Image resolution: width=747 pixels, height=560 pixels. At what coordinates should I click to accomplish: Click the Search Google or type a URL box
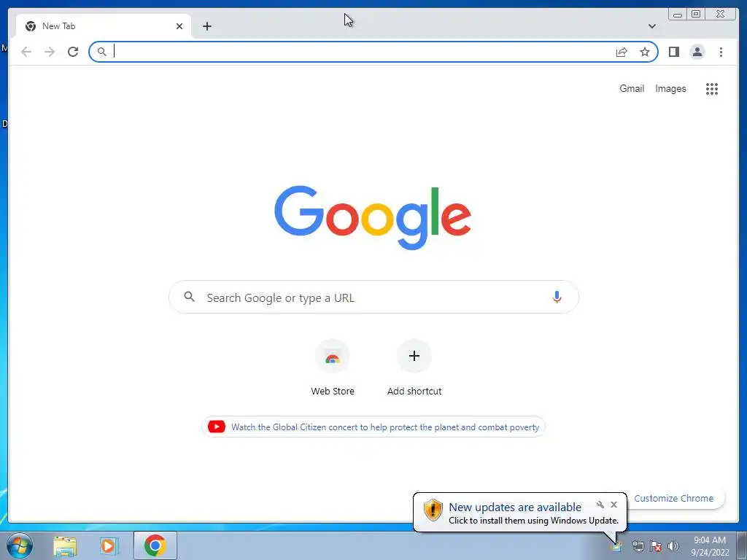(374, 297)
